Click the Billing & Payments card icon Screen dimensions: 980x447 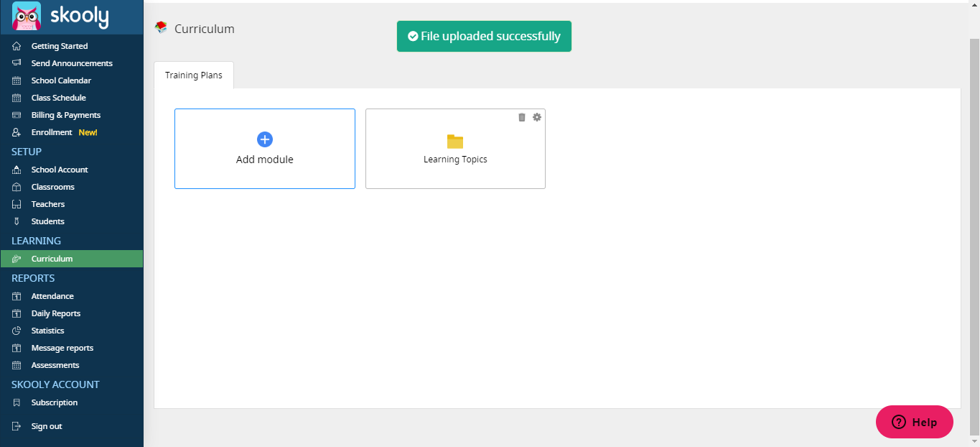[x=17, y=115]
